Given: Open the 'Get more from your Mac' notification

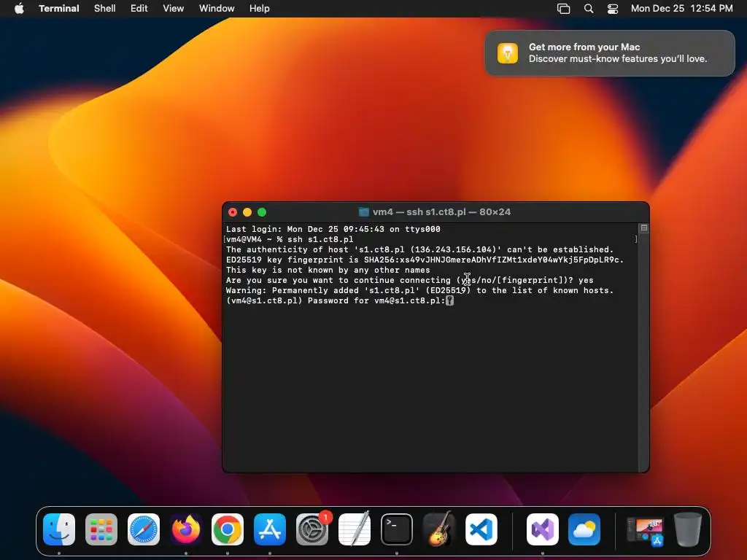Looking at the screenshot, I should [x=610, y=52].
